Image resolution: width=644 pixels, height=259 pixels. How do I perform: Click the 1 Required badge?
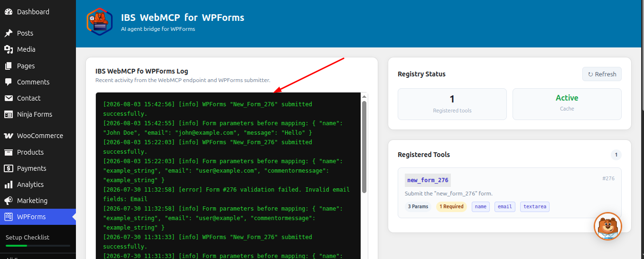(451, 206)
